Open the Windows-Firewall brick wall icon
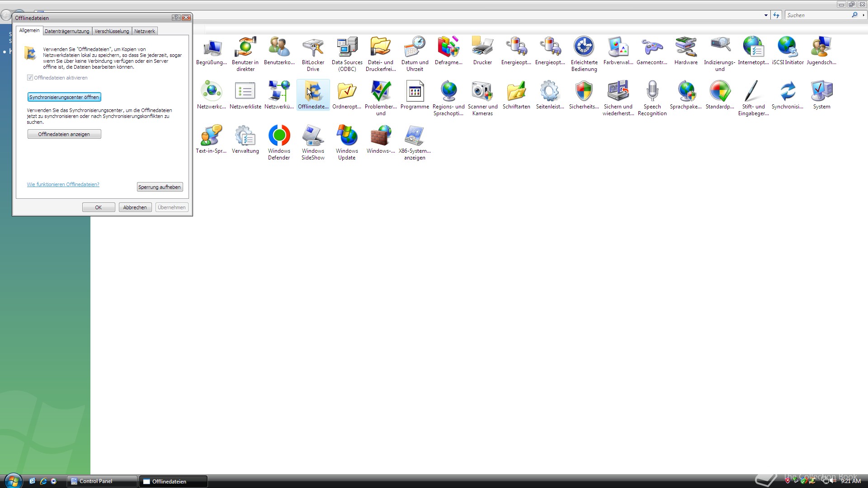868x488 pixels. click(381, 140)
